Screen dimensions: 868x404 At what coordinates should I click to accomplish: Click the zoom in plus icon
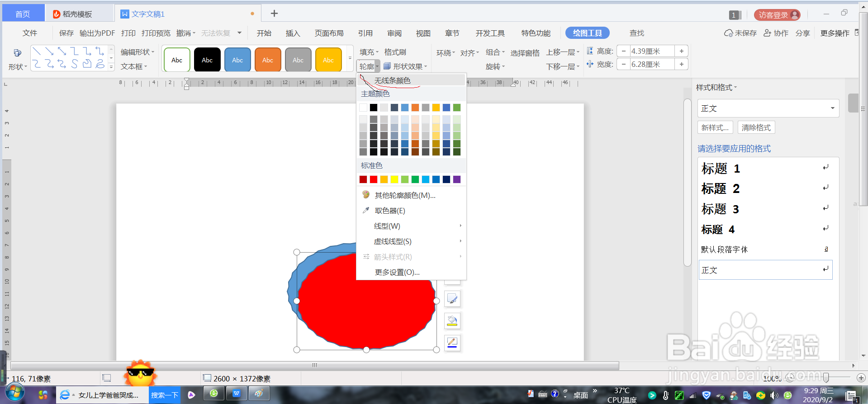click(x=861, y=377)
